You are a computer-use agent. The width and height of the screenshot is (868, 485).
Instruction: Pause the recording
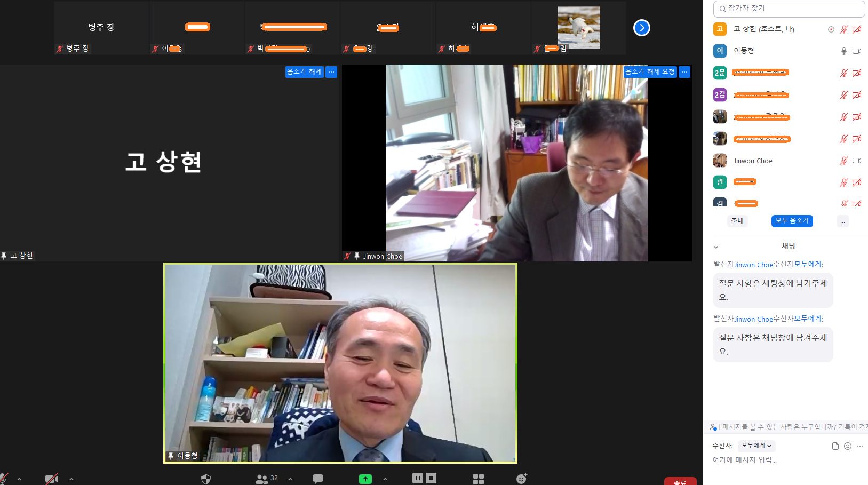pos(418,478)
